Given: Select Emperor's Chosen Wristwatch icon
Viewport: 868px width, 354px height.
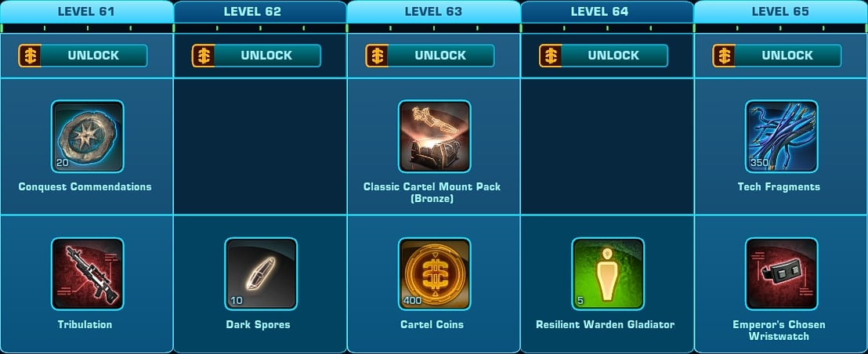Looking at the screenshot, I should (782, 274).
